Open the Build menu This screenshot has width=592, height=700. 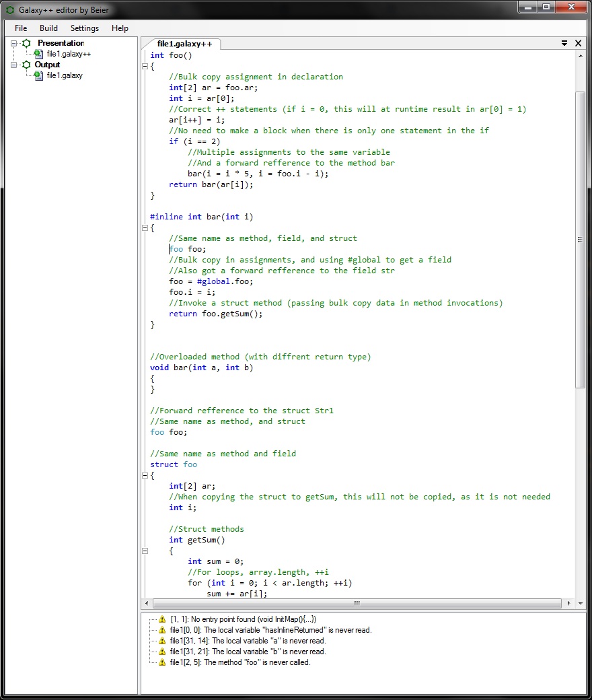[x=48, y=28]
